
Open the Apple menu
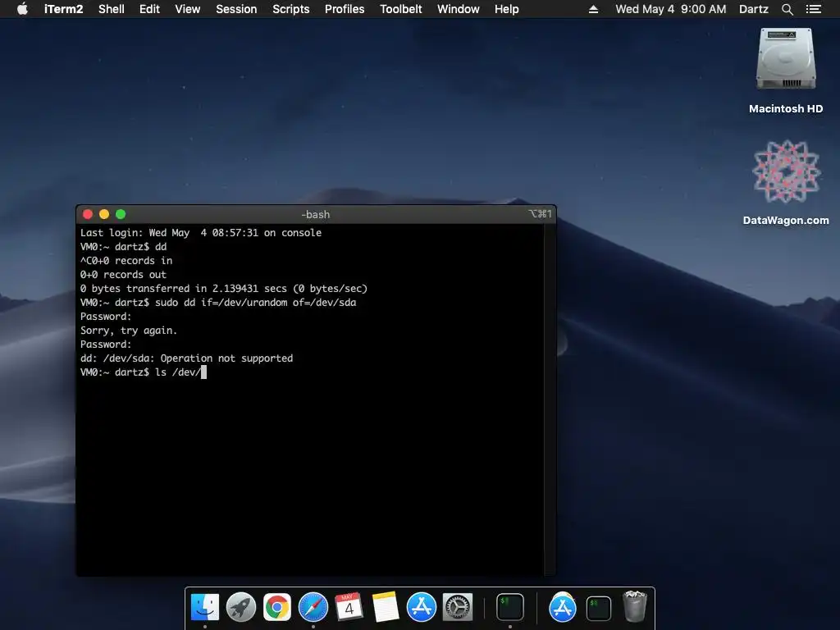click(x=22, y=9)
